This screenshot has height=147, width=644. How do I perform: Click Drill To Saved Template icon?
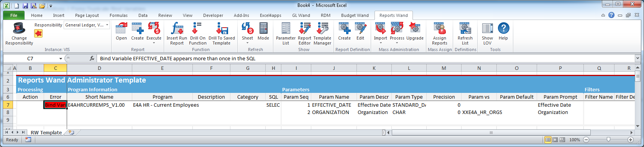(x=222, y=28)
